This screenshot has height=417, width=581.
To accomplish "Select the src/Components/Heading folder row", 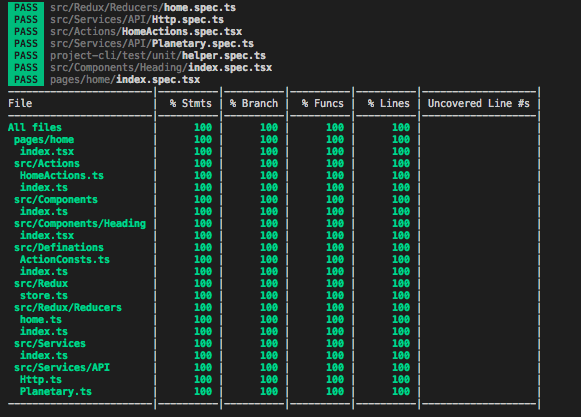I will [x=273, y=224].
